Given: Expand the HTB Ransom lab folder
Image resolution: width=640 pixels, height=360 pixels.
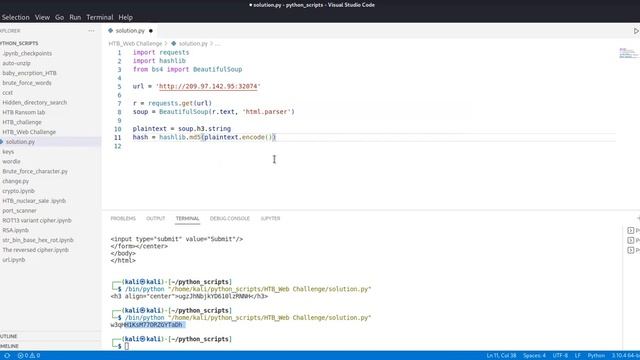Looking at the screenshot, I should tap(24, 112).
